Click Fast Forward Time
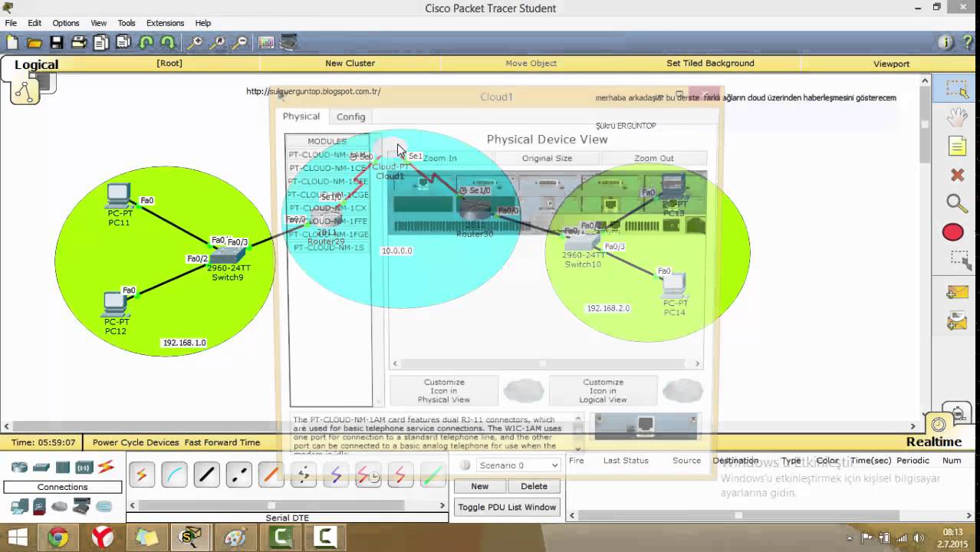 pyautogui.click(x=222, y=442)
